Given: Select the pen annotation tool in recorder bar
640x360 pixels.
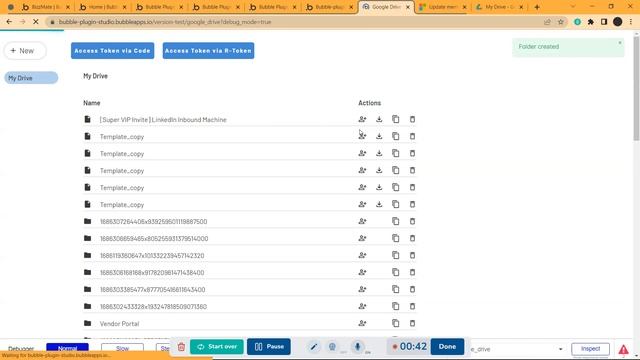Looking at the screenshot, I should 313,347.
